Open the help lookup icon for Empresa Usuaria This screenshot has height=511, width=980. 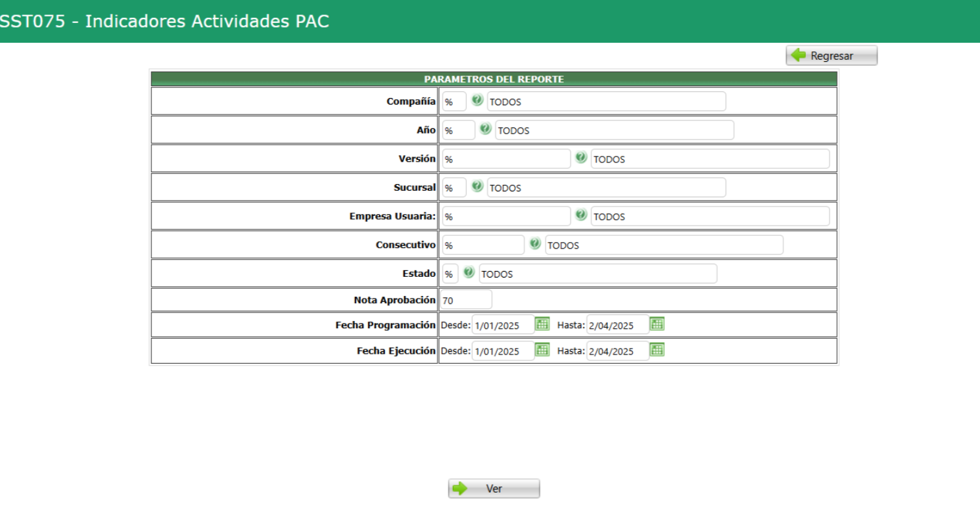581,215
